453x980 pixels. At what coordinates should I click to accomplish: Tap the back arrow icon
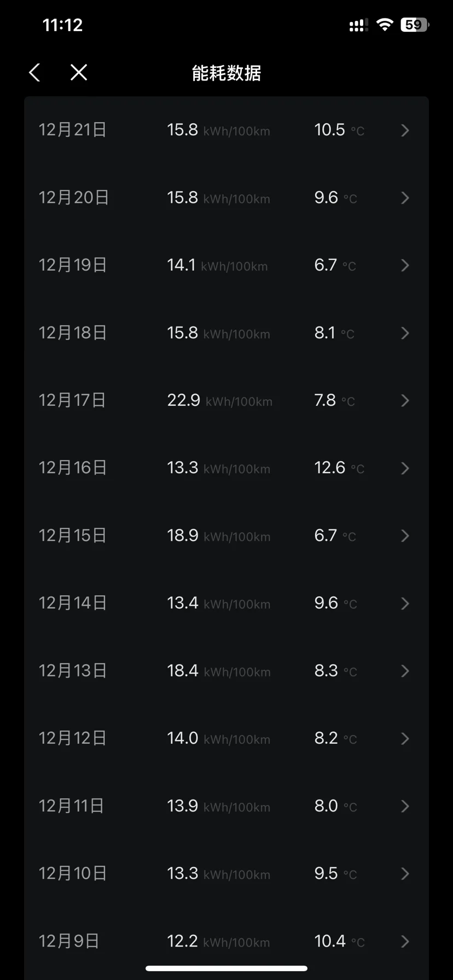[34, 72]
